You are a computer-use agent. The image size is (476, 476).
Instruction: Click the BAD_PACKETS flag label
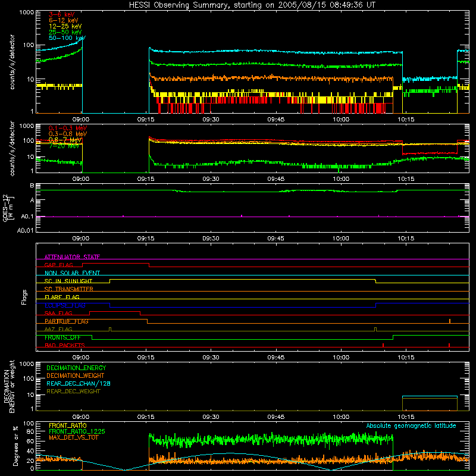tap(65, 345)
